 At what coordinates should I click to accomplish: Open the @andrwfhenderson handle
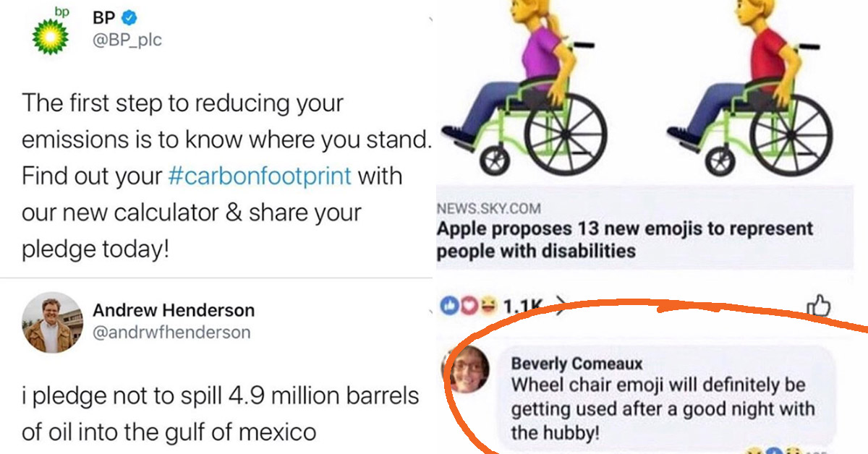(x=171, y=333)
